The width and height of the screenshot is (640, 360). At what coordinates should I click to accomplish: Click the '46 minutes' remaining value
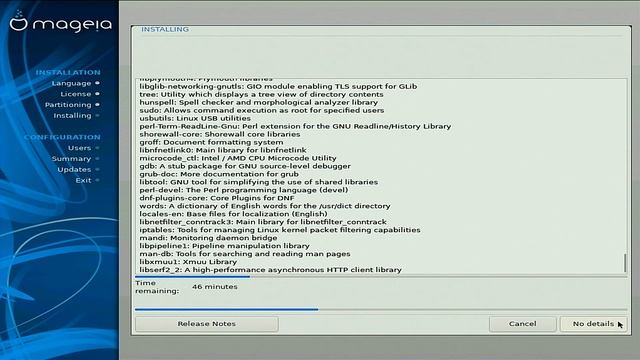(215, 287)
